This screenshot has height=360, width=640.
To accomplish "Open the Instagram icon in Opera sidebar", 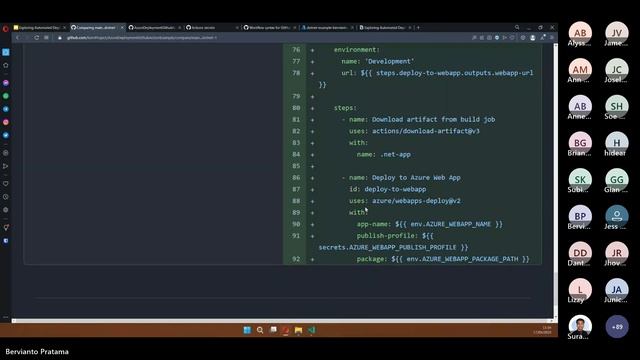I will click(6, 122).
